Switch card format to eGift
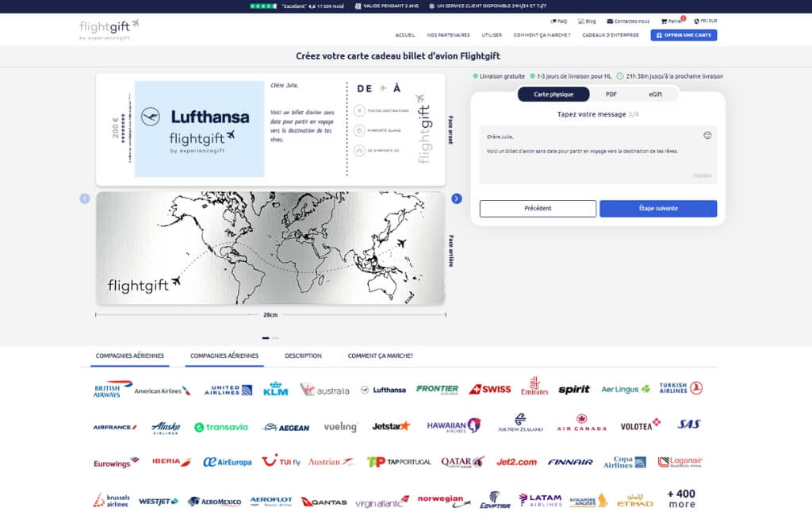812x527 pixels. 655,94
